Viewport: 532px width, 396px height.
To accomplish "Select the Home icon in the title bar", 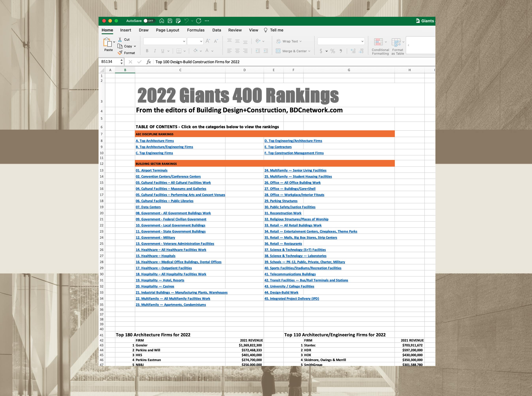I will click(162, 21).
